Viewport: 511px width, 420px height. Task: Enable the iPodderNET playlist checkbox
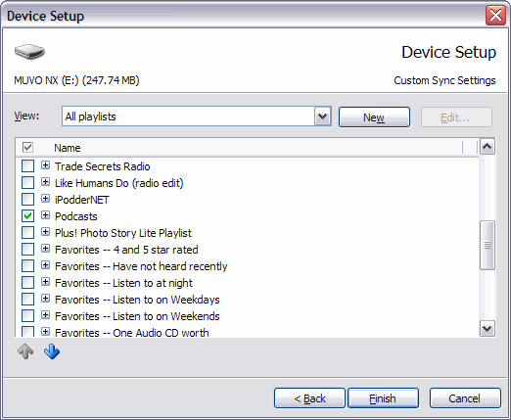(x=27, y=199)
